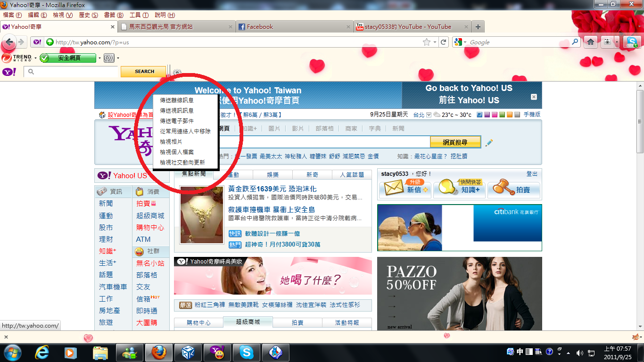Click the 安全網頁 safe page button

coord(69,58)
